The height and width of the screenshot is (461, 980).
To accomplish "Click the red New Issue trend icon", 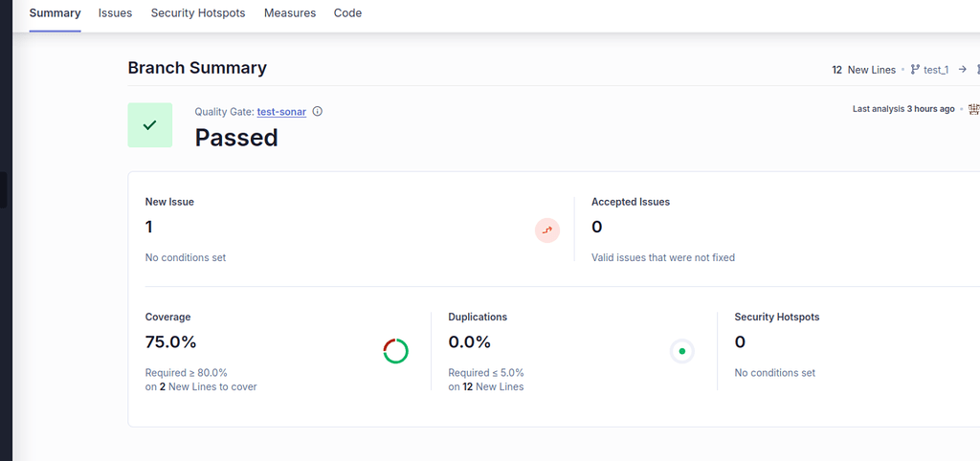I will 547,230.
